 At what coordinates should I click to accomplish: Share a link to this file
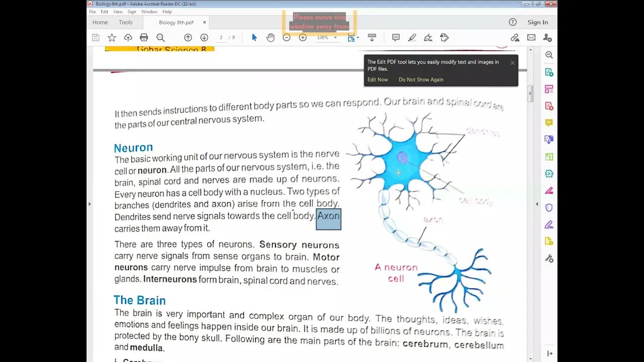point(515,38)
